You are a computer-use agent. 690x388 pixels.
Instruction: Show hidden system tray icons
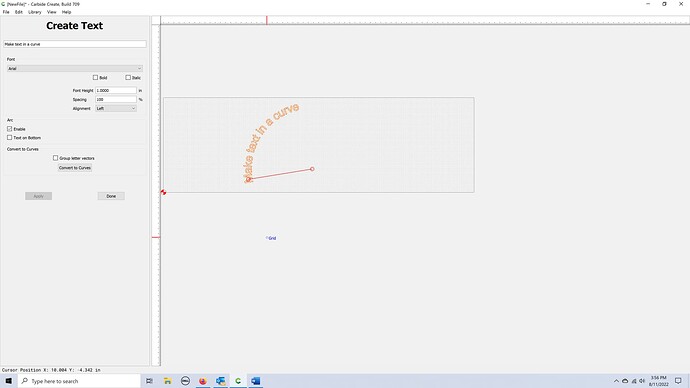[616, 381]
